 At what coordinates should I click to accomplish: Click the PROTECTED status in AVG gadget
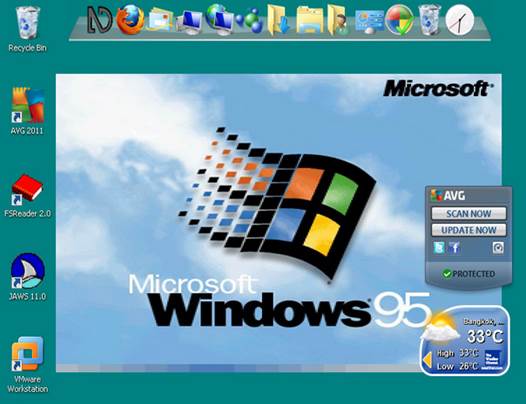[x=469, y=274]
